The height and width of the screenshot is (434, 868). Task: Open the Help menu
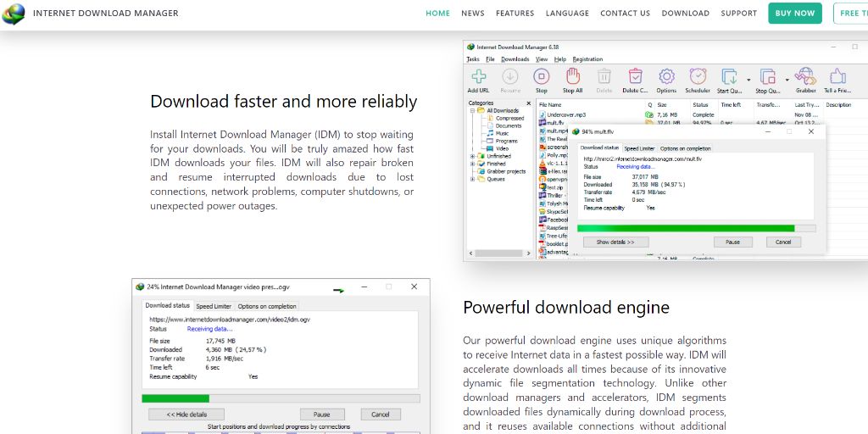[x=559, y=59]
